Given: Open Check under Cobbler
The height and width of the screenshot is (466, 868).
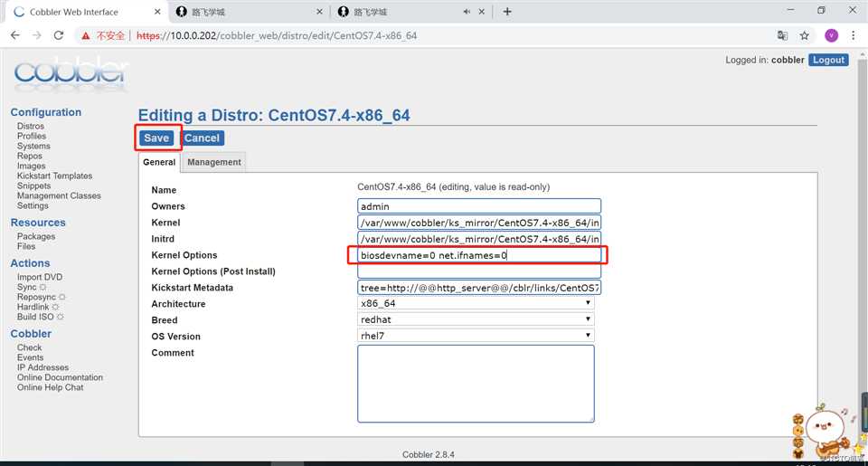Looking at the screenshot, I should (x=29, y=347).
